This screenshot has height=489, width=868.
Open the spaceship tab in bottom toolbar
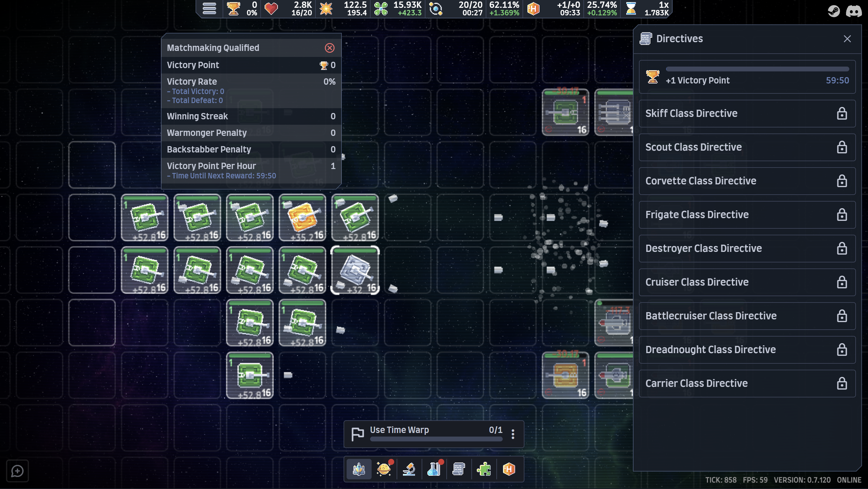pyautogui.click(x=359, y=469)
